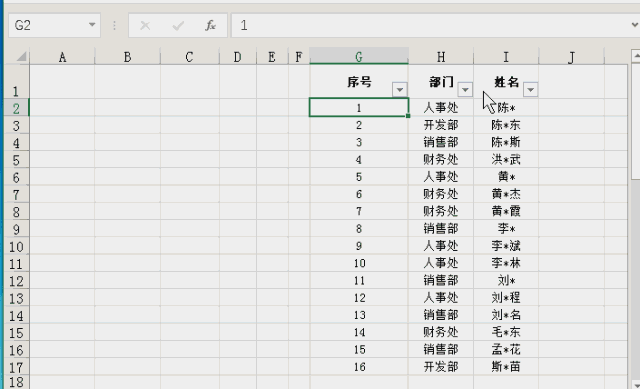Click the name cell 黄*霞

click(506, 211)
